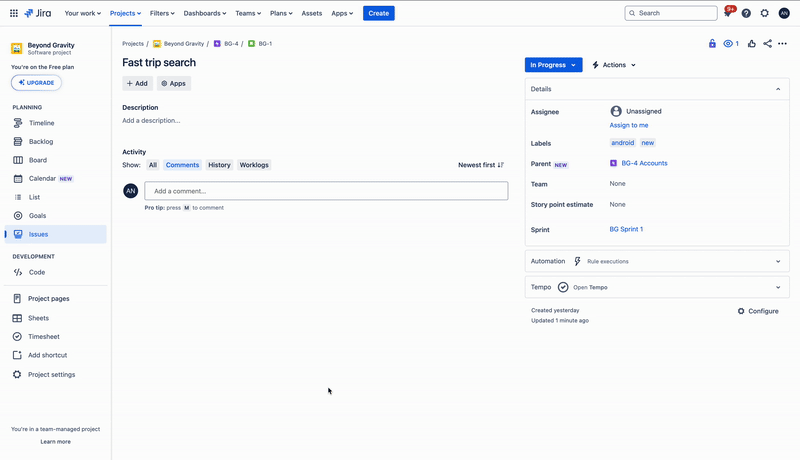
Task: Open Backlog in the sidebar
Action: [x=56, y=141]
